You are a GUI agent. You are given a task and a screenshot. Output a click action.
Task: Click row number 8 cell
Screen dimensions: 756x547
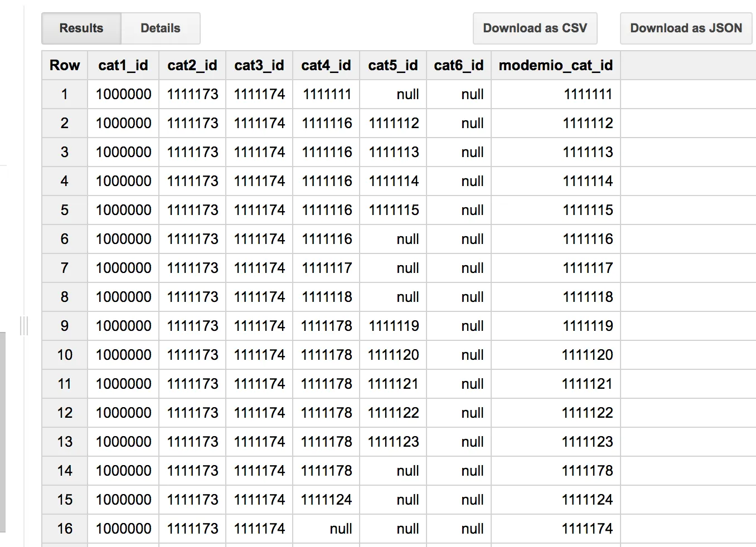coord(65,297)
